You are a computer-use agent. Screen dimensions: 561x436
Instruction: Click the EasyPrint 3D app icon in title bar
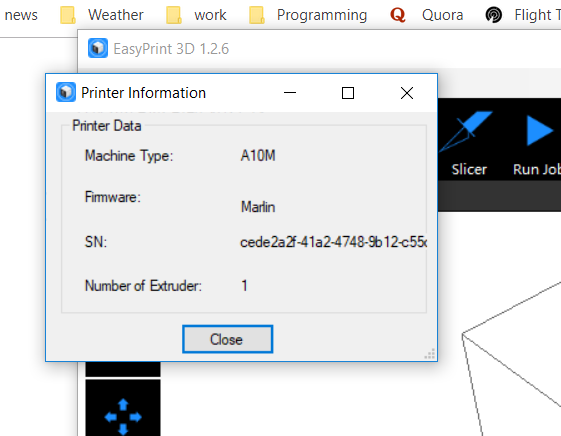pyautogui.click(x=98, y=48)
